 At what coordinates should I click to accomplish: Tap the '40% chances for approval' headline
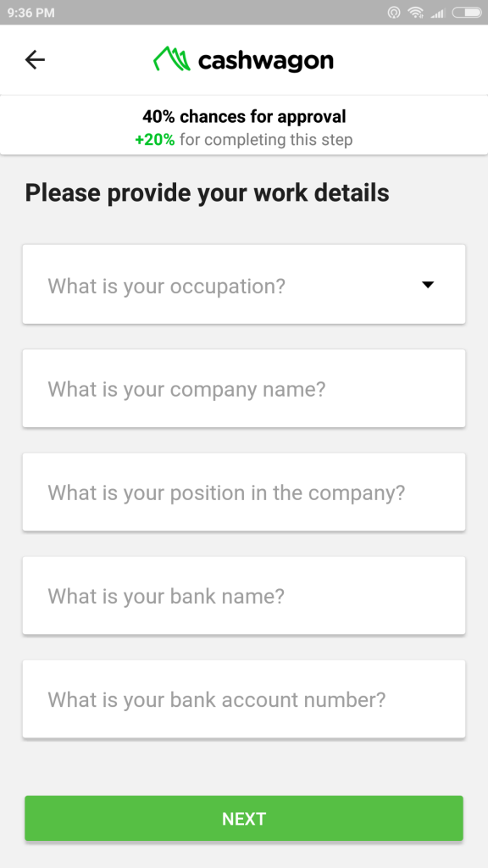[244, 116]
